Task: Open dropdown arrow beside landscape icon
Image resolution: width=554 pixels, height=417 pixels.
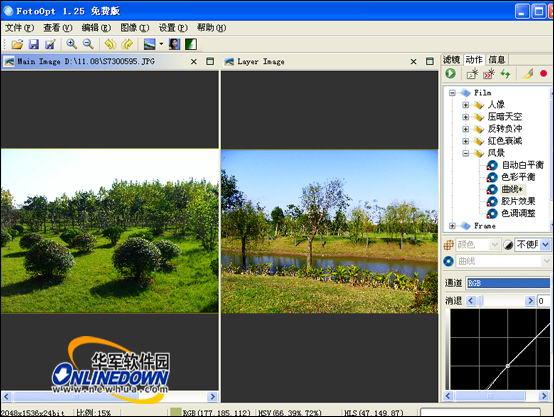Action: pyautogui.click(x=161, y=44)
